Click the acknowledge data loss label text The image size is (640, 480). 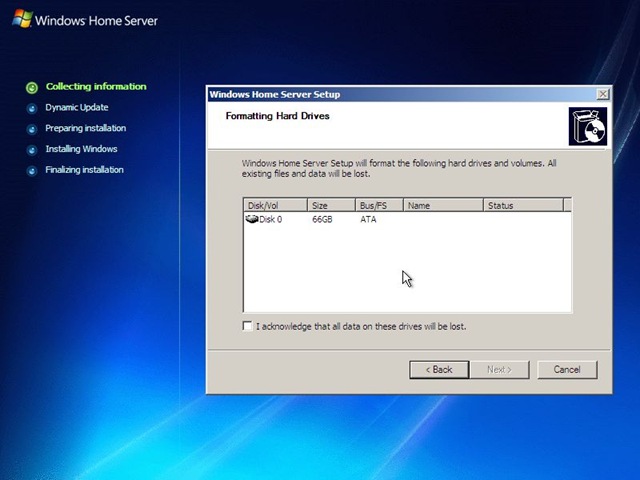[x=361, y=327]
